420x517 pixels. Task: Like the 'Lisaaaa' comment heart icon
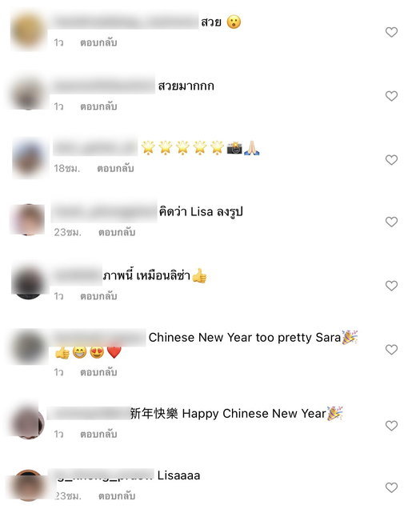[x=391, y=487]
